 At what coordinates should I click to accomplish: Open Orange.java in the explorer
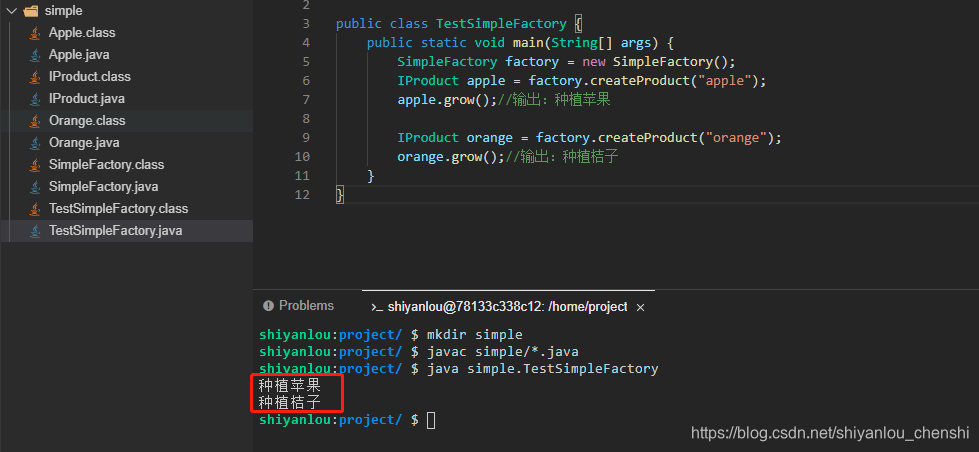84,143
